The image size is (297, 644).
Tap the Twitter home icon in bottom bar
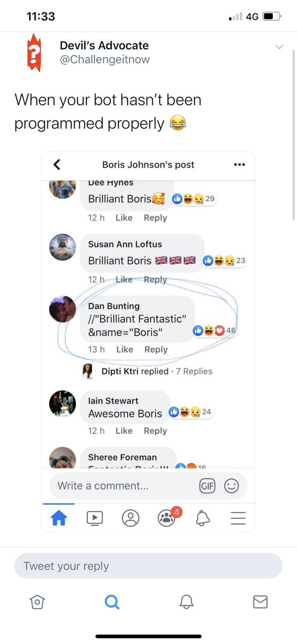37,603
